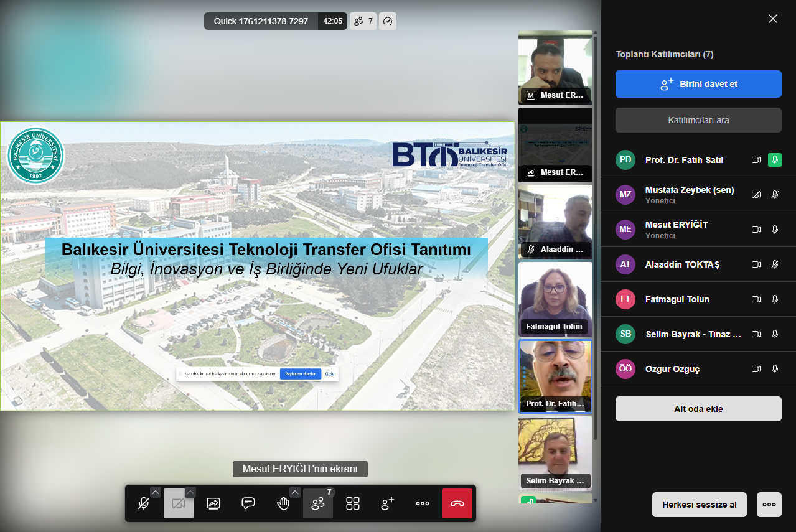The image size is (796, 532).
Task: Expand the microphone options arrow
Action: (156, 492)
